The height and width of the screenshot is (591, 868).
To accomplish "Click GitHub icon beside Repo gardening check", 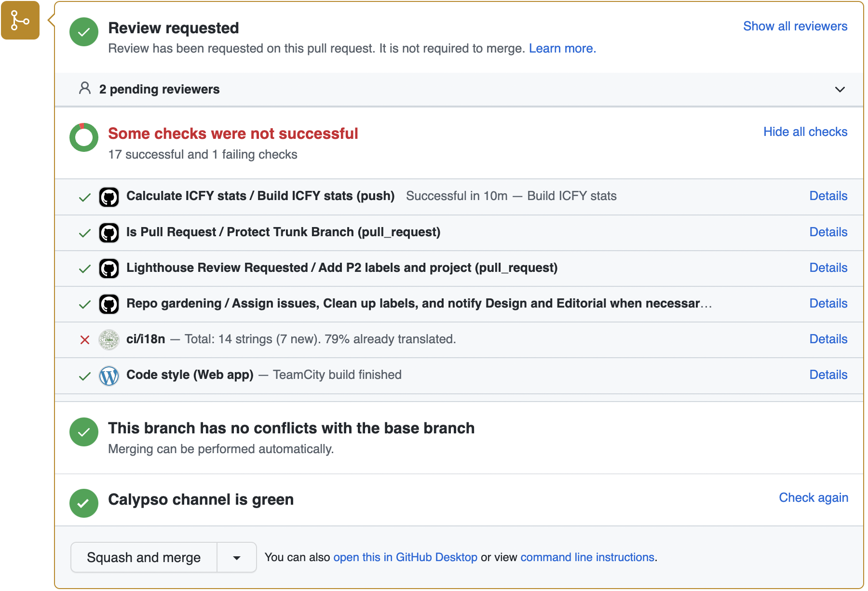I will (109, 304).
